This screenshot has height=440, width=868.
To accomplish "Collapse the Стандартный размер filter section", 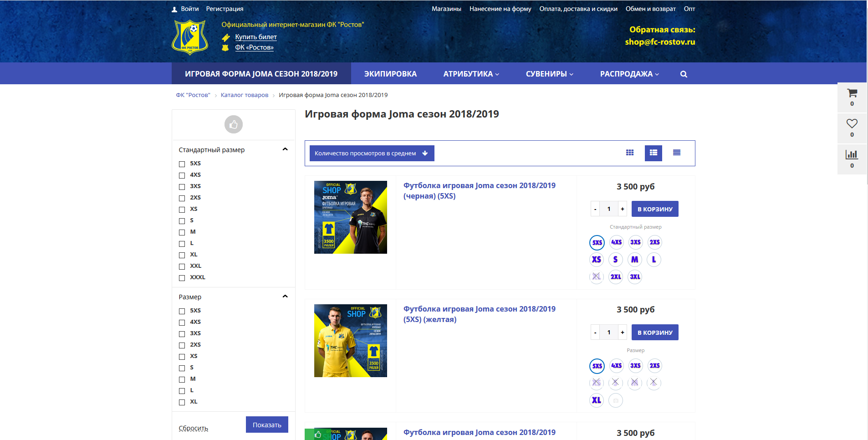I will click(285, 149).
